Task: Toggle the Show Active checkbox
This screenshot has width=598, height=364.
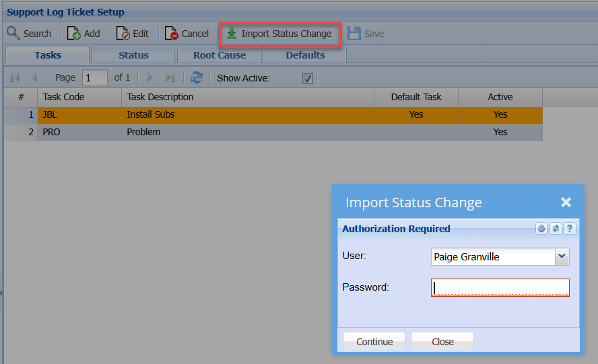Action: tap(307, 79)
